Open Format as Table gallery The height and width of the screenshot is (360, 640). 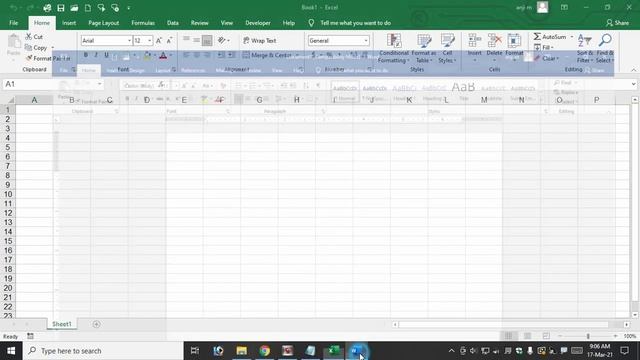[424, 49]
